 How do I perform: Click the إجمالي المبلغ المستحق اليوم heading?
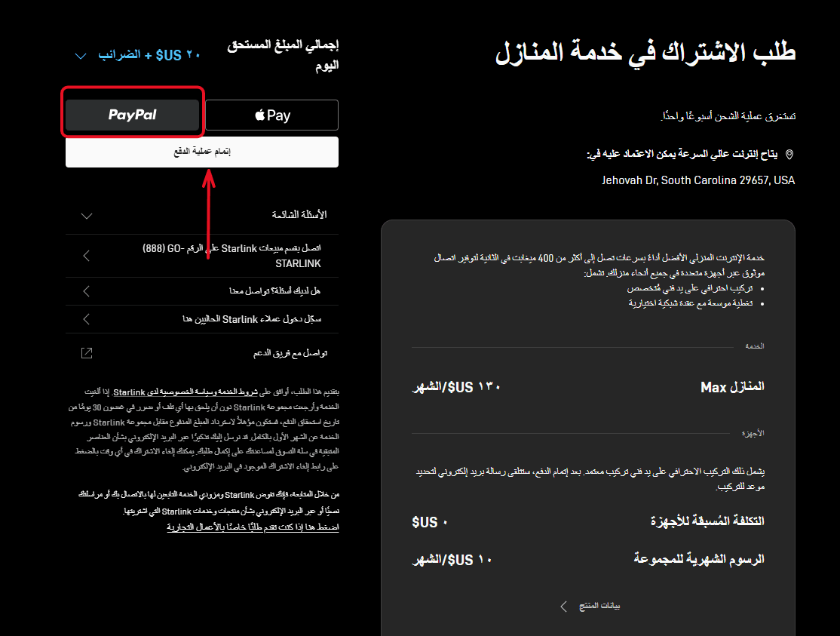[283, 55]
